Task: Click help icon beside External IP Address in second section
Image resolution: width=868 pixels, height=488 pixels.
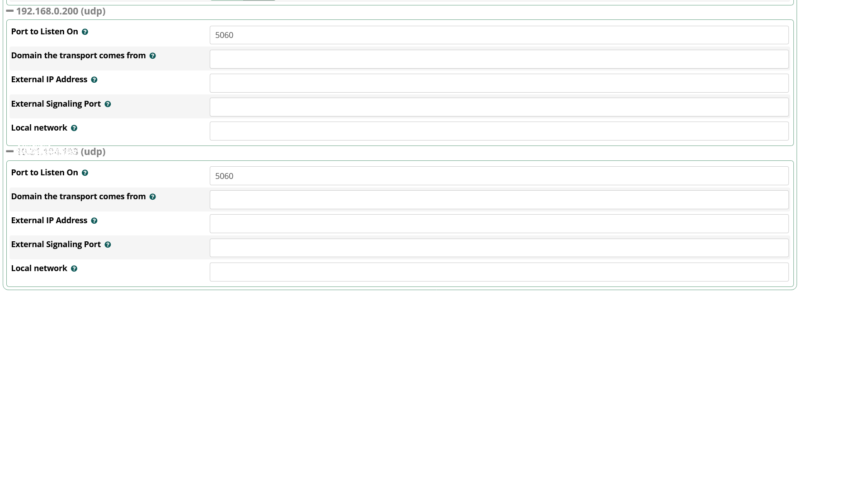Action: 94,221
